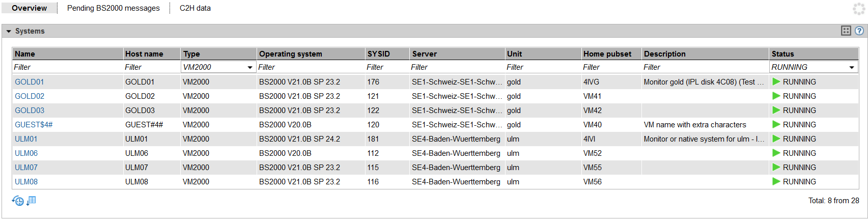Screen dimensions: 868x220
Task: Click the green status arrow for GOLD01
Action: [x=776, y=82]
